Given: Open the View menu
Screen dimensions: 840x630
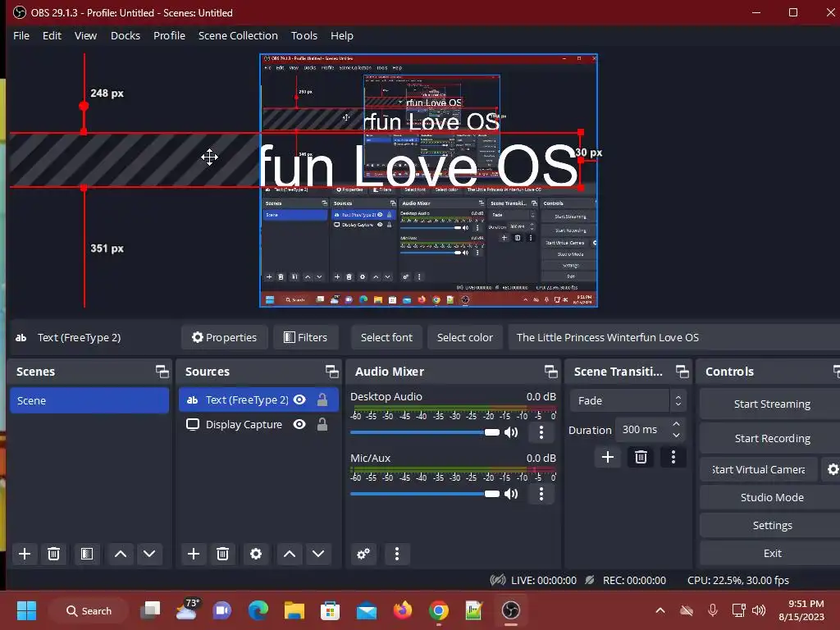Looking at the screenshot, I should 85,35.
